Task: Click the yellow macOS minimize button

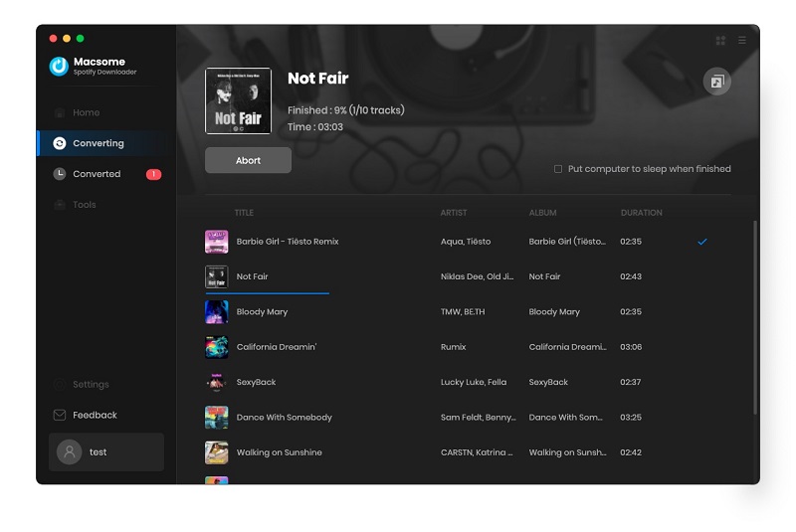Action: coord(67,38)
